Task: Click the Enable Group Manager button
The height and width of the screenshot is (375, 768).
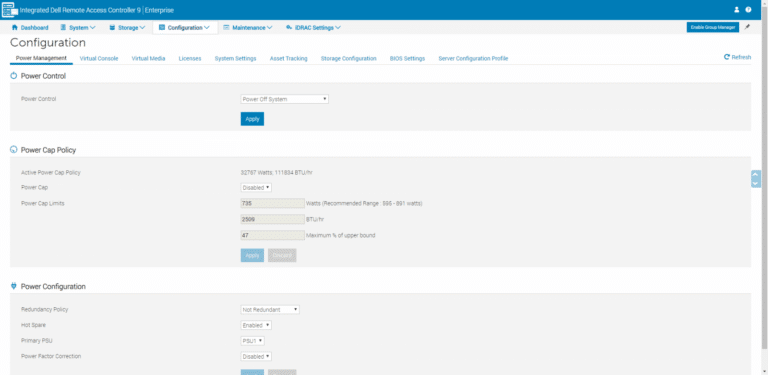Action: [713, 27]
